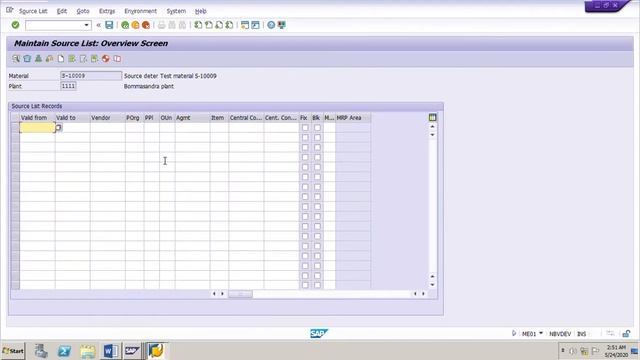
Task: Click the SAP menu icon left of Source List
Action: coord(10,10)
